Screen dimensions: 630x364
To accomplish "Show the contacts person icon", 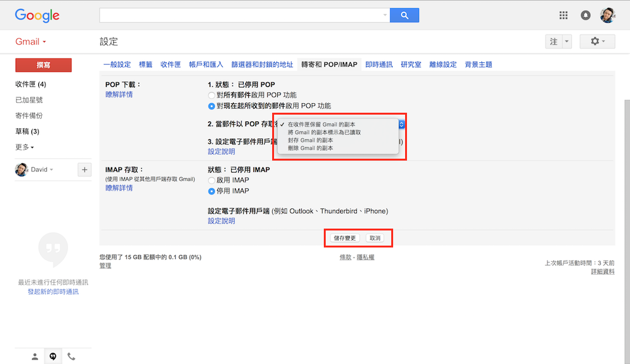I will point(35,356).
